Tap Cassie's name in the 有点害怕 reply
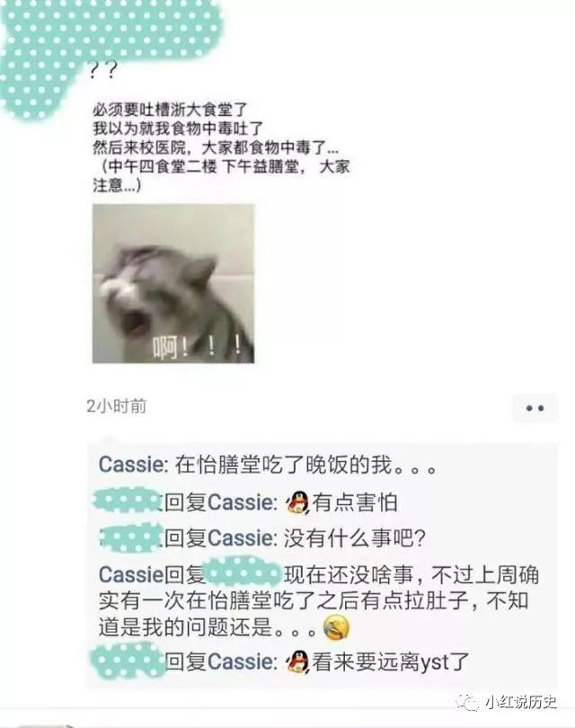The height and width of the screenshot is (728, 575). pyautogui.click(x=241, y=502)
